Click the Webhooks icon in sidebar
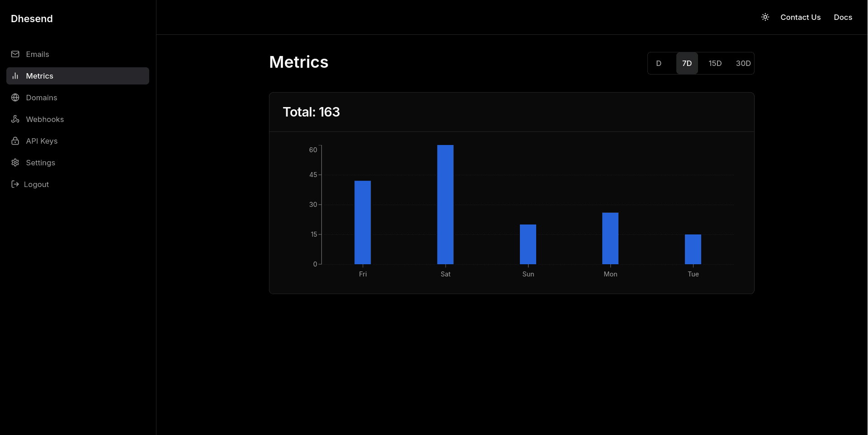 click(15, 119)
